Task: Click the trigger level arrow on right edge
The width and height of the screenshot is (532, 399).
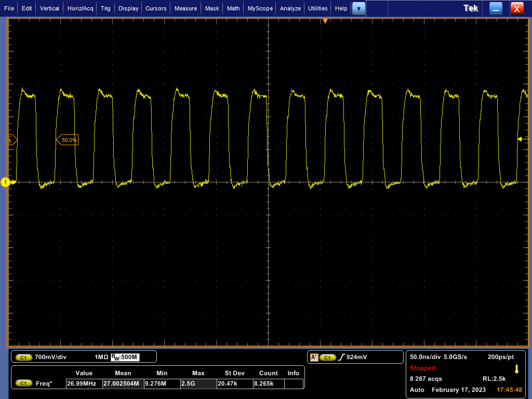Action: 520,139
